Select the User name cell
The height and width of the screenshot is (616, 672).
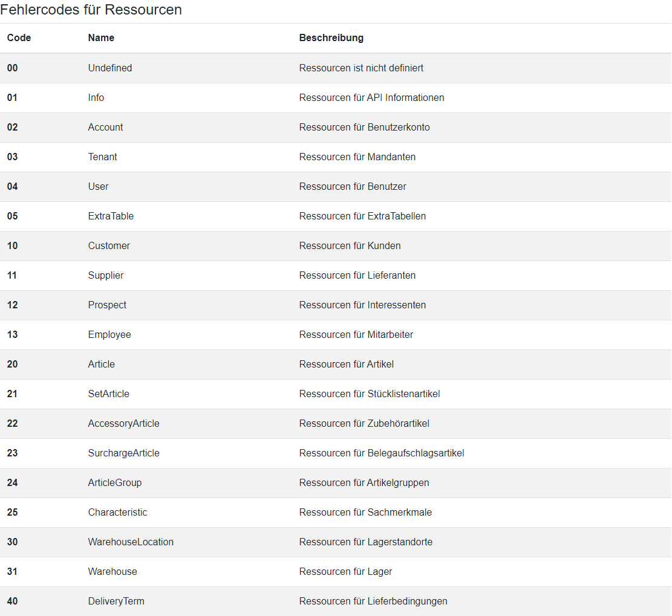[98, 186]
